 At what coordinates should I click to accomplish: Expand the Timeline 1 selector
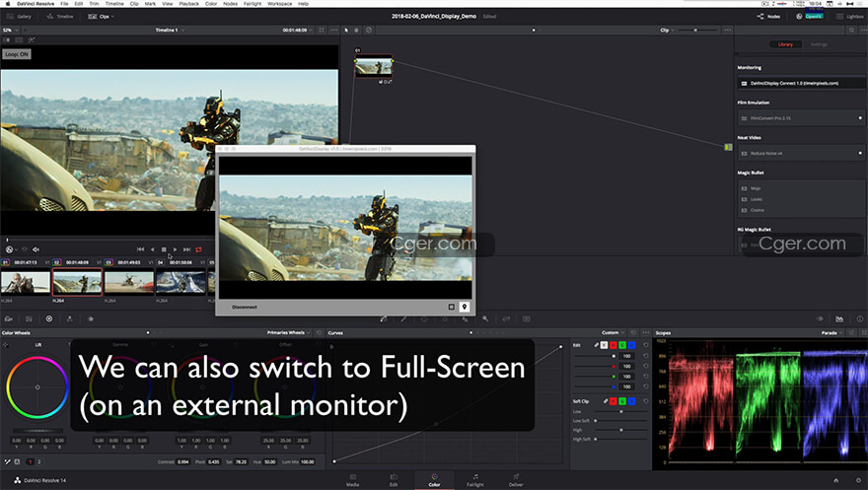[170, 30]
